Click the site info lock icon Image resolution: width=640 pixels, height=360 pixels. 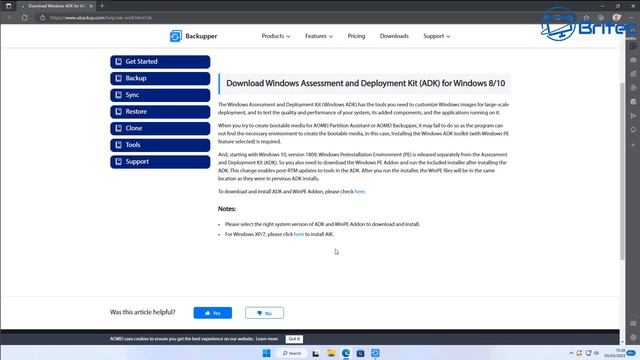click(42, 18)
